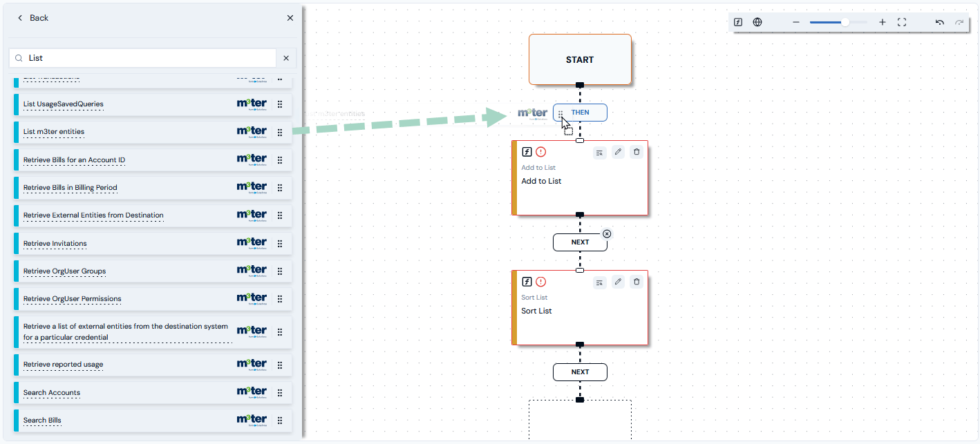Viewport: 980px width, 444px height.
Task: Edit the Sort List node
Action: click(x=619, y=282)
